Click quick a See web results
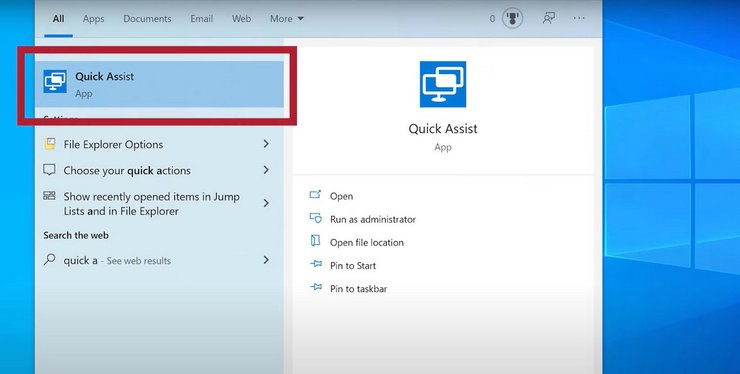 [159, 260]
